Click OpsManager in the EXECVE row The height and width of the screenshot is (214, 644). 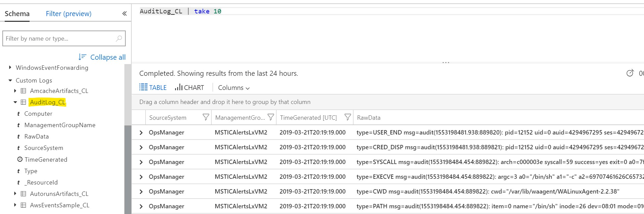tap(166, 177)
